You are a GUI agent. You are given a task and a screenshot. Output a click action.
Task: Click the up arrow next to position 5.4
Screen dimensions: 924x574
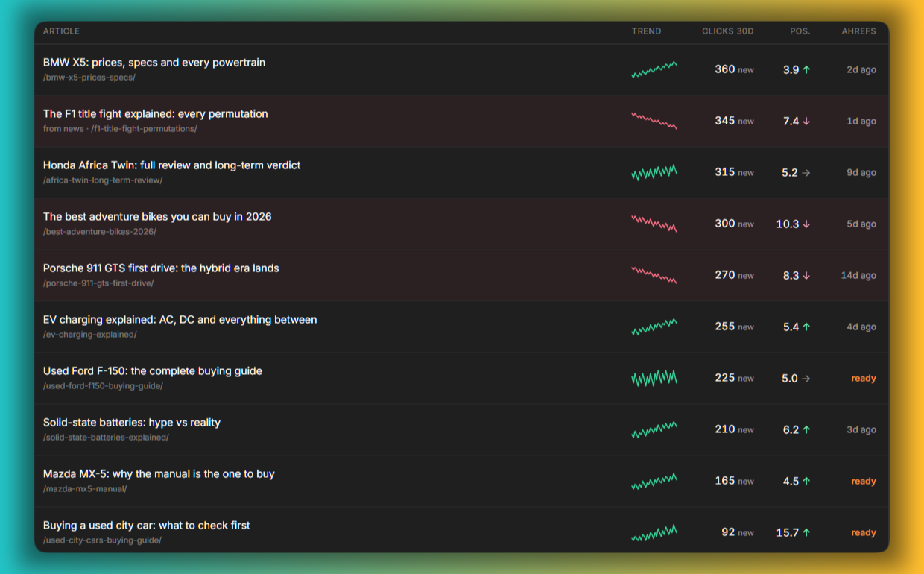tap(806, 327)
